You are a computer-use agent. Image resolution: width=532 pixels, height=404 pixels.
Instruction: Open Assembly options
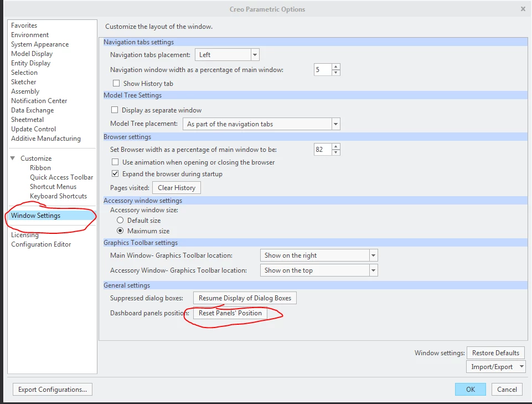tap(25, 91)
